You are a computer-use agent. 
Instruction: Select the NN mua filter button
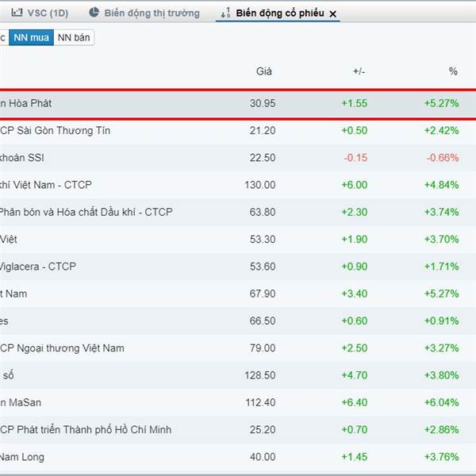tap(31, 37)
